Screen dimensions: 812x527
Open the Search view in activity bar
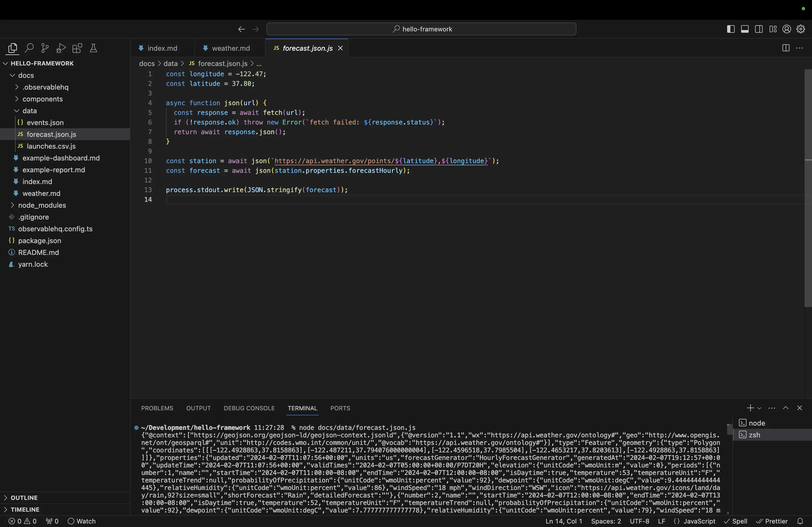[29, 48]
